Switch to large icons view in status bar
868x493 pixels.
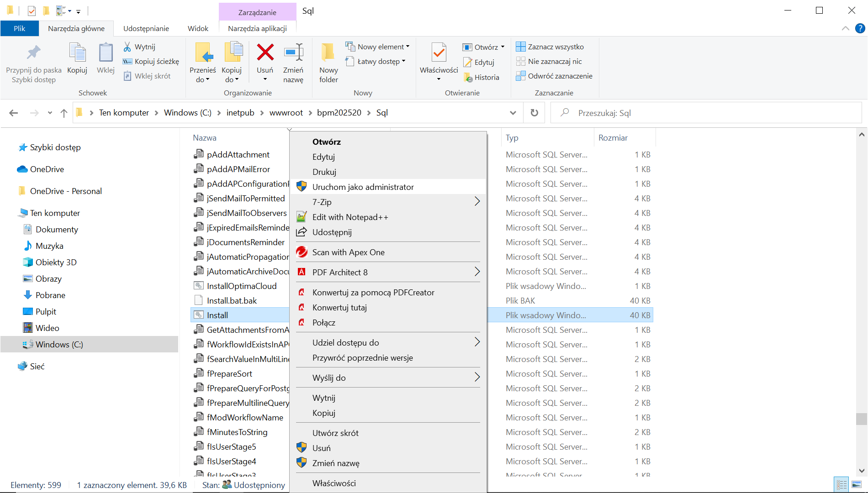(x=857, y=484)
